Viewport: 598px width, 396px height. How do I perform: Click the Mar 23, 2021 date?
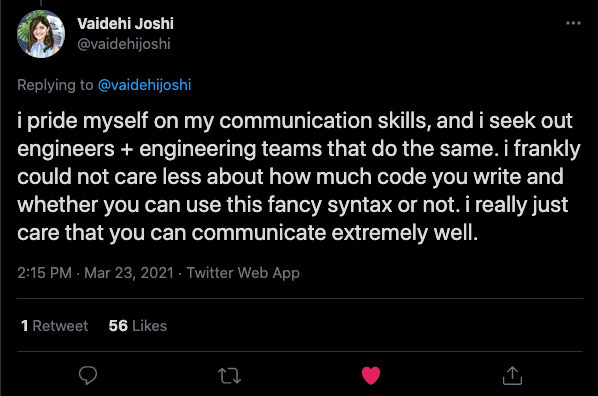(129, 273)
